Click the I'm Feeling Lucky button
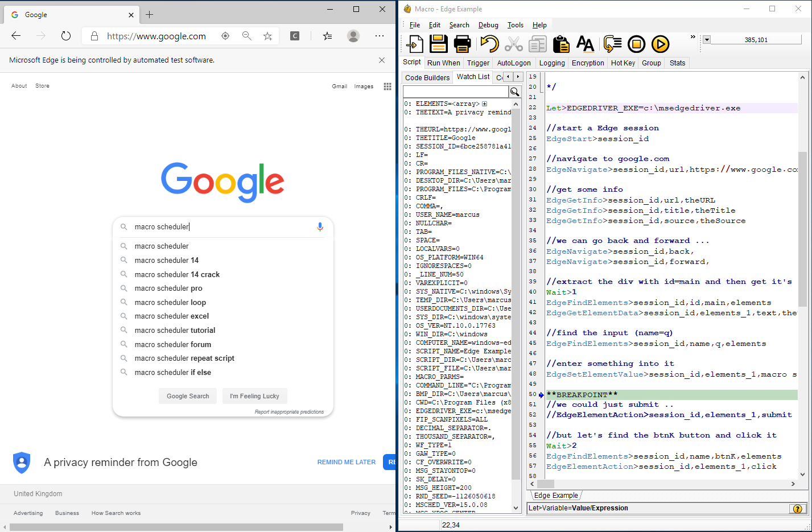Image resolution: width=812 pixels, height=532 pixels. pos(254,396)
